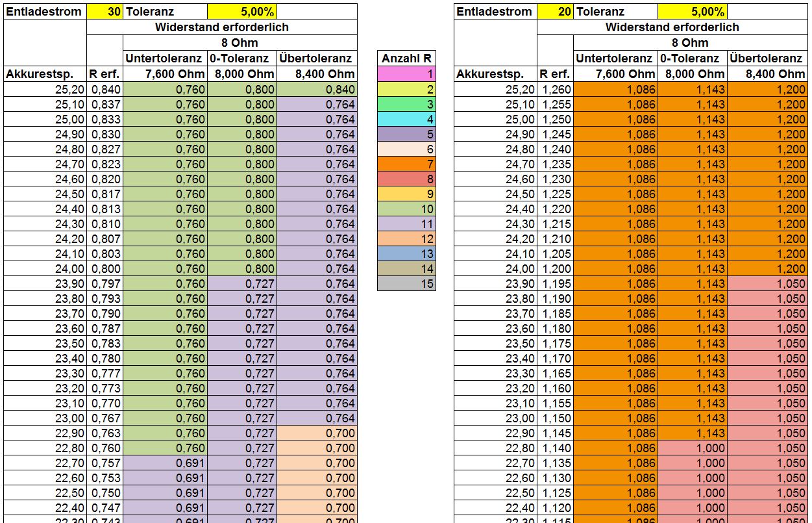Select the left Entladestrom value 30 cell
812x523 pixels.
coord(105,12)
